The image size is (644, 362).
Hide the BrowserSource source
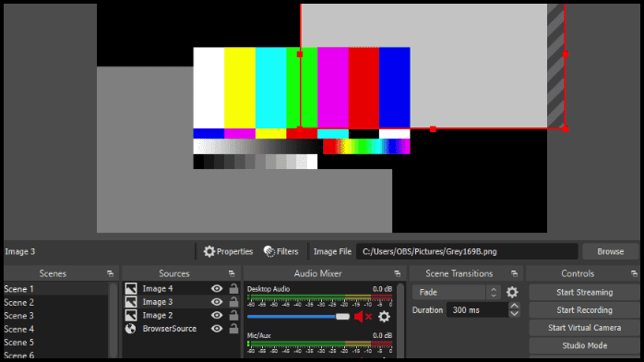point(217,329)
